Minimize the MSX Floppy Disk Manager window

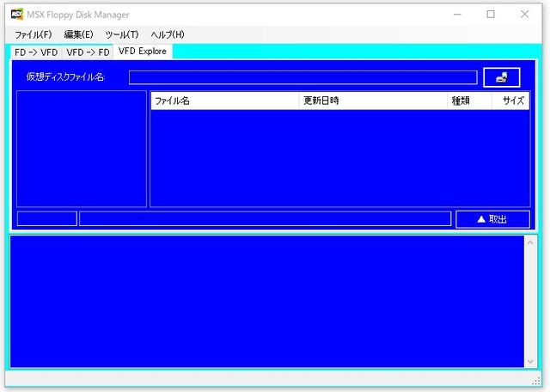tap(457, 15)
